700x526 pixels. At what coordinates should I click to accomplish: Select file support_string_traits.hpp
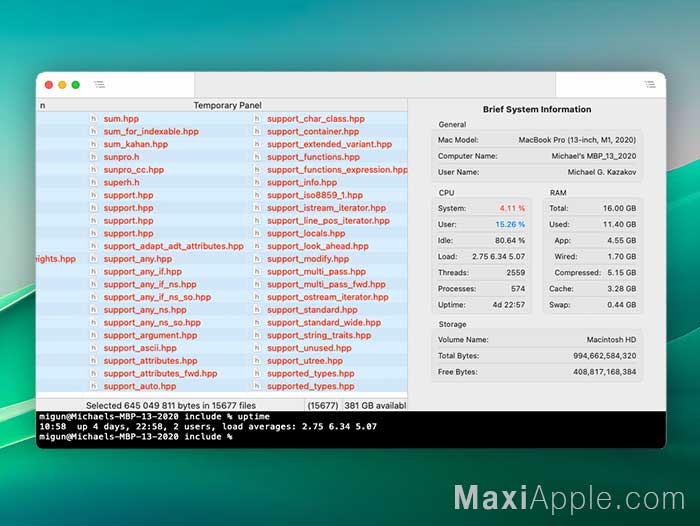(x=319, y=335)
